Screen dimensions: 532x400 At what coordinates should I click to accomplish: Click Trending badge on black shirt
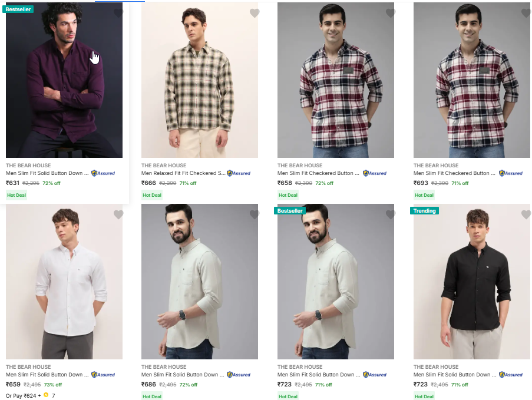pyautogui.click(x=425, y=211)
